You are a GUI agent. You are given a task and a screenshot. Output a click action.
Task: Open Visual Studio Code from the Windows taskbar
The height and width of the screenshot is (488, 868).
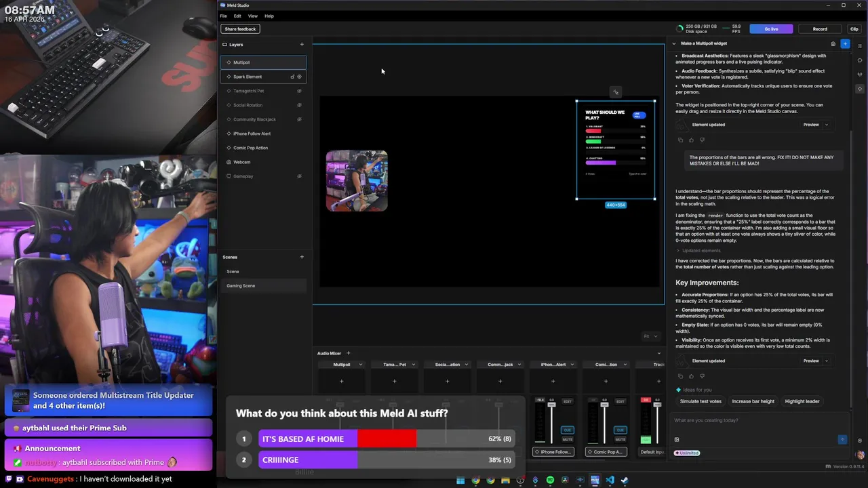(610, 481)
